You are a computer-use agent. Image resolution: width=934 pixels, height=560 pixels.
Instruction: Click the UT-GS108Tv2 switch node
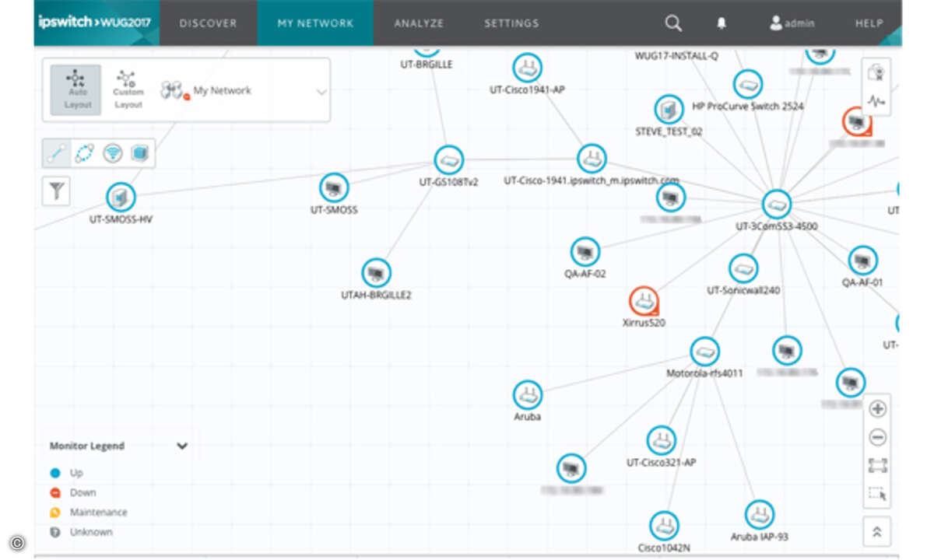click(x=449, y=160)
